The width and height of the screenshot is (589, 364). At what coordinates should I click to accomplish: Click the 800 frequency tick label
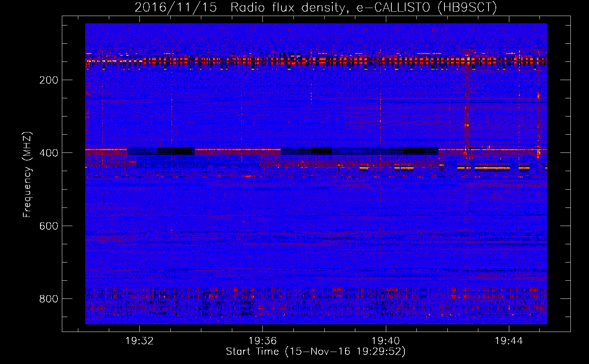point(49,299)
